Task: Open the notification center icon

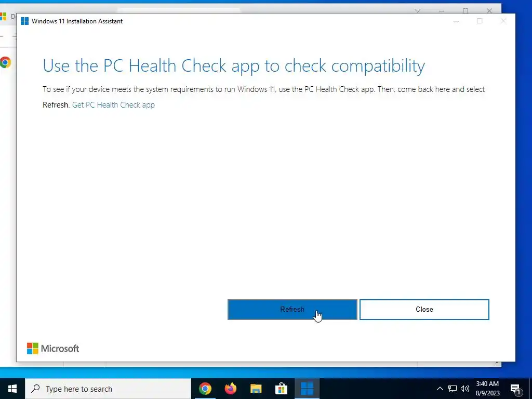Action: 515,389
